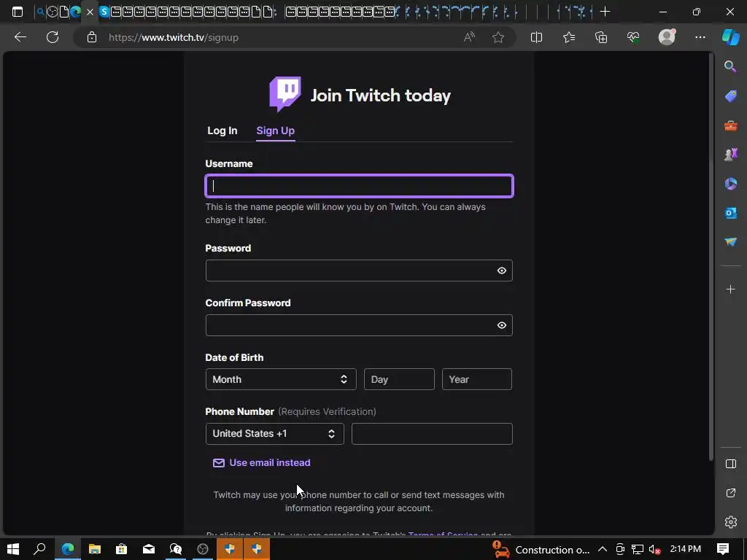
Task: Open sidebar settings gear
Action: pyautogui.click(x=731, y=522)
